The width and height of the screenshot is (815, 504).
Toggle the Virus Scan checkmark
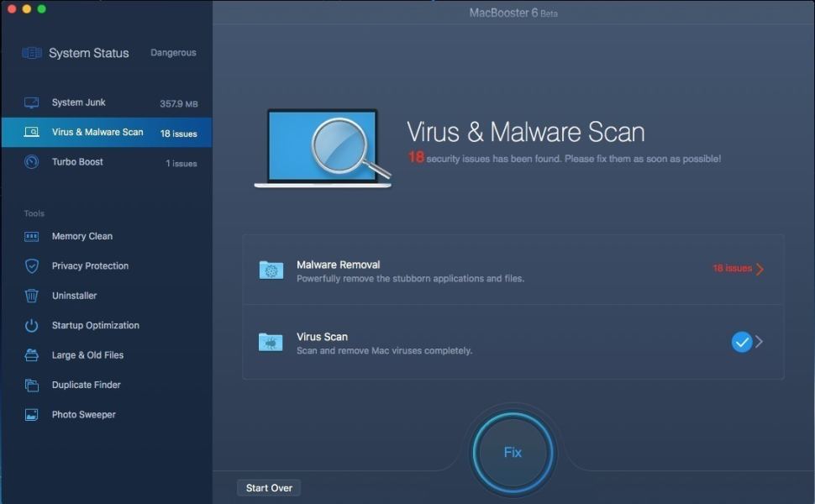coord(741,342)
